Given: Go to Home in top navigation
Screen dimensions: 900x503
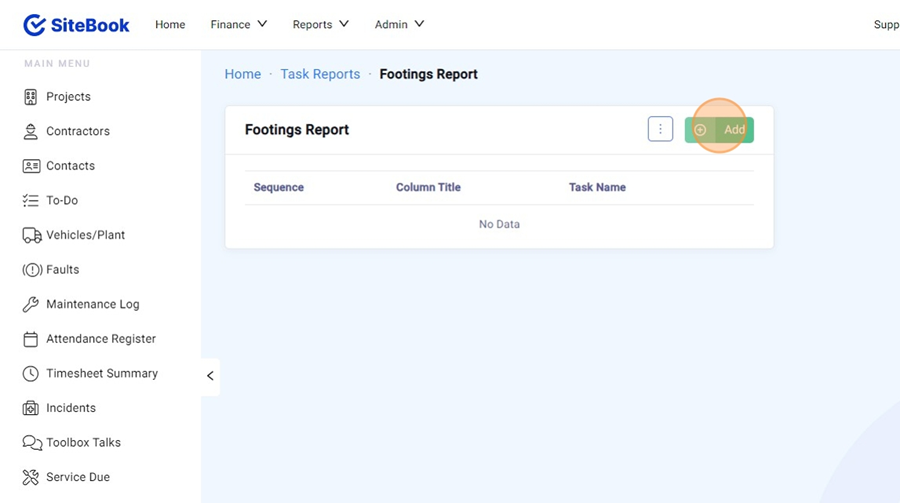Looking at the screenshot, I should tap(170, 24).
